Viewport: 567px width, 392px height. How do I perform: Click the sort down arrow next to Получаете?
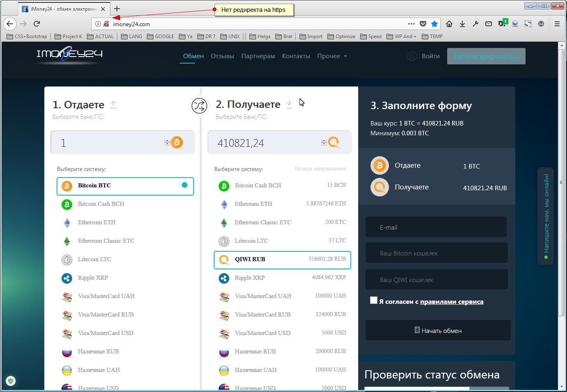pos(289,104)
